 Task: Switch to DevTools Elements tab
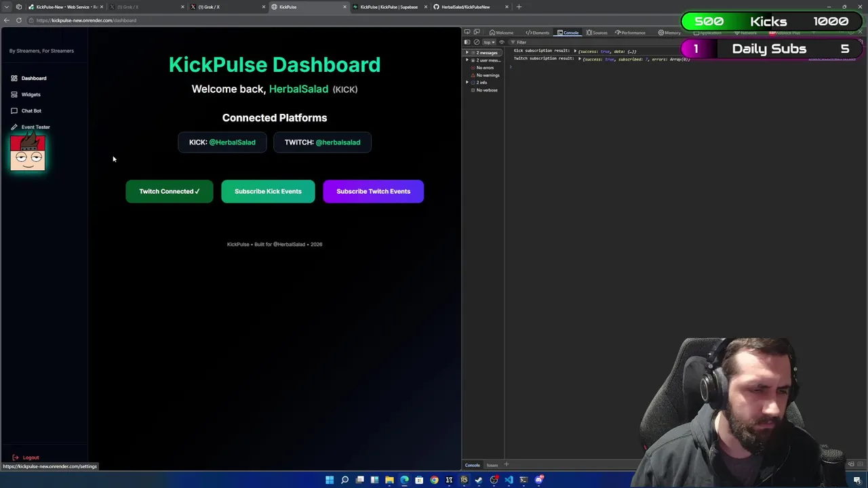pos(537,33)
